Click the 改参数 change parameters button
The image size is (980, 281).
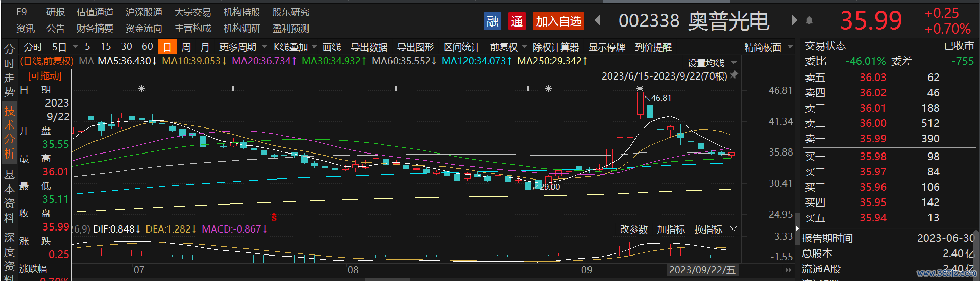[x=634, y=229]
